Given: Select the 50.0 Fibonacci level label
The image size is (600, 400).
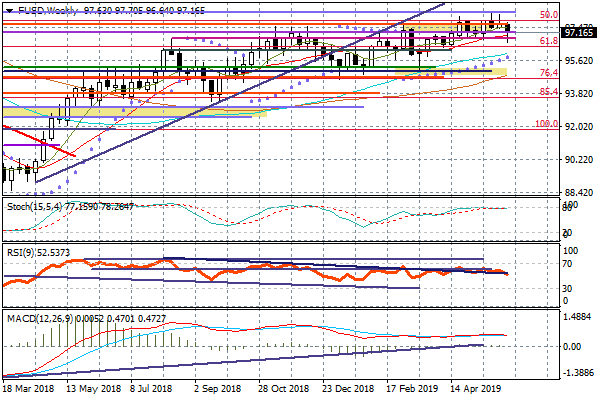Looking at the screenshot, I should click(x=548, y=16).
